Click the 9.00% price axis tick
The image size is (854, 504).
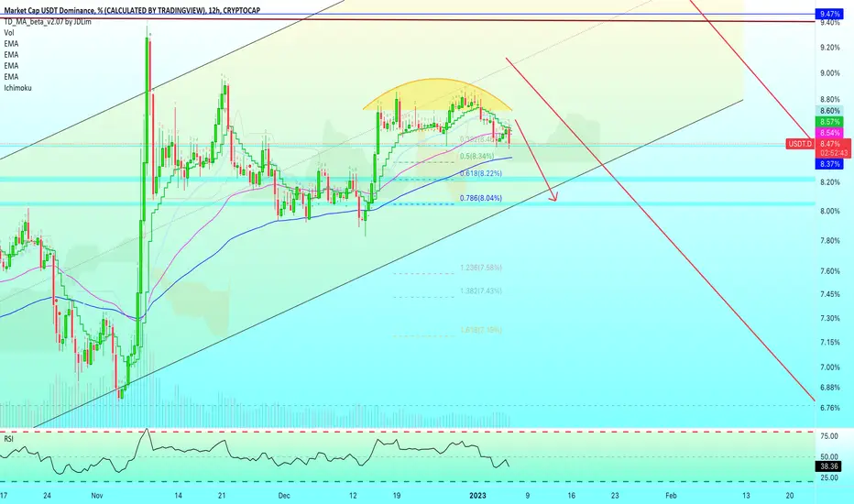point(829,73)
